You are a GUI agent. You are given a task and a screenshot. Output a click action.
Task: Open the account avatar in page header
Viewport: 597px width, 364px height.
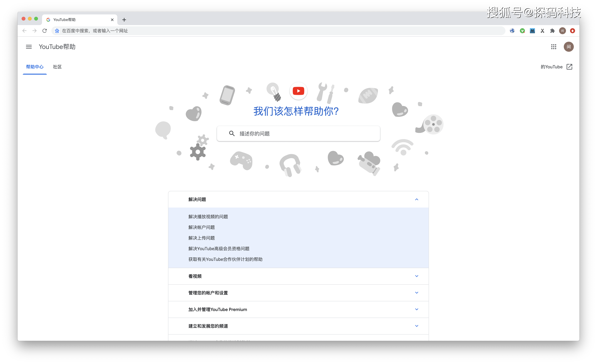point(568,47)
